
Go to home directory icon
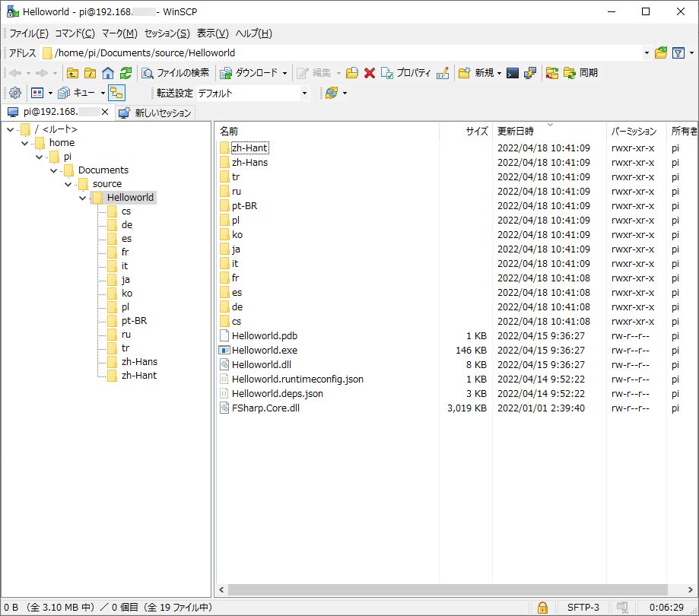(108, 73)
